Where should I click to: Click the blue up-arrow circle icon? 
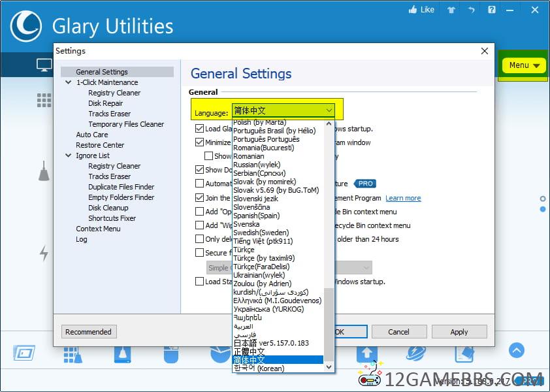[516, 351]
